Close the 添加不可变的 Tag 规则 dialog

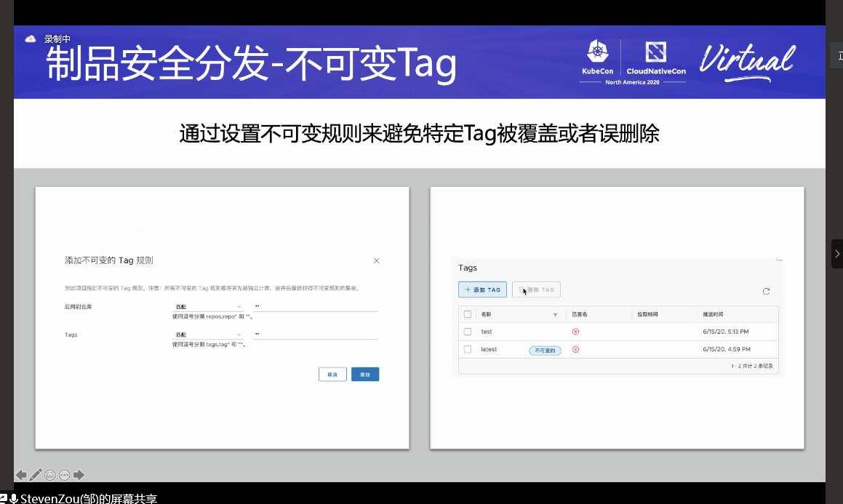pos(376,260)
